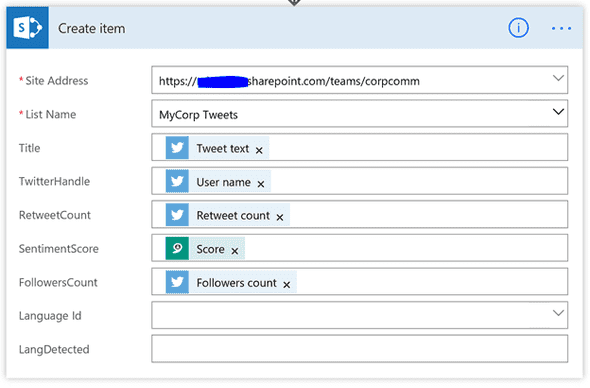Click the Twitter icon on User name token
Screen dimensions: 590x388
pyautogui.click(x=177, y=181)
